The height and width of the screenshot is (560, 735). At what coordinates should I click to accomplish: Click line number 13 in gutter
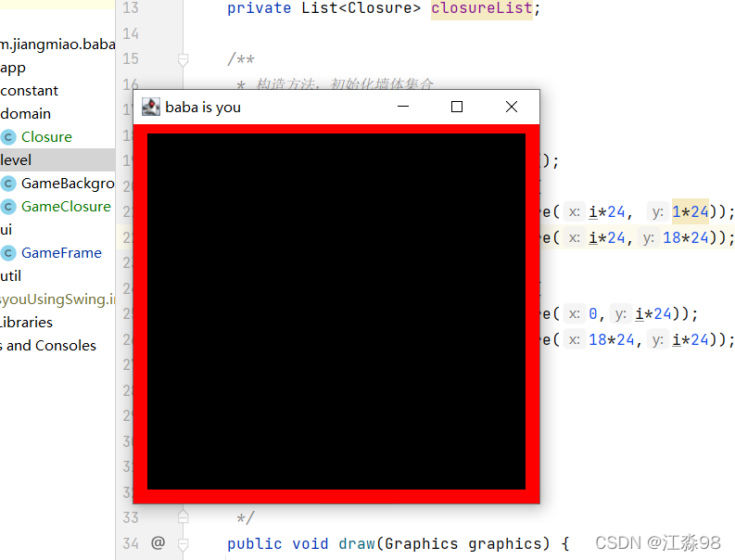coord(131,8)
